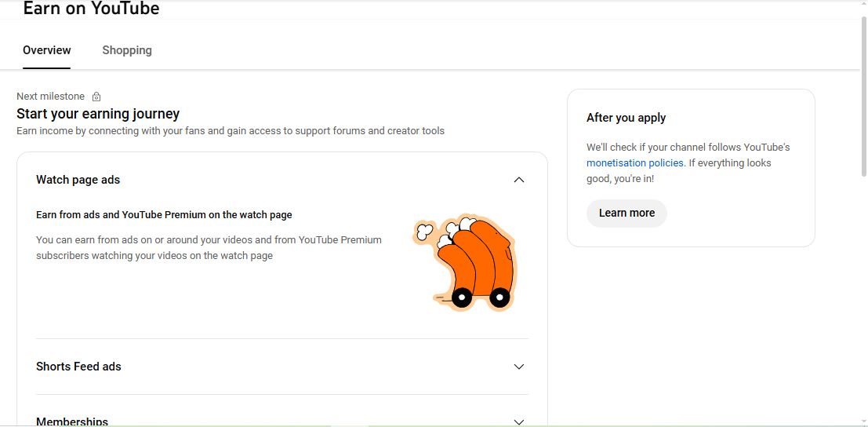Open the monetisation policies link
Screen dimensions: 868x427
pyautogui.click(x=634, y=163)
